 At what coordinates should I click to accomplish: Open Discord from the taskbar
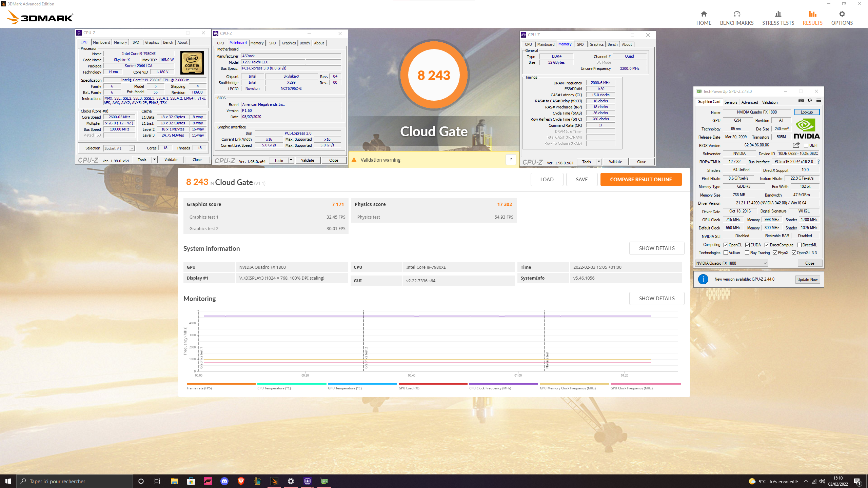click(x=224, y=481)
